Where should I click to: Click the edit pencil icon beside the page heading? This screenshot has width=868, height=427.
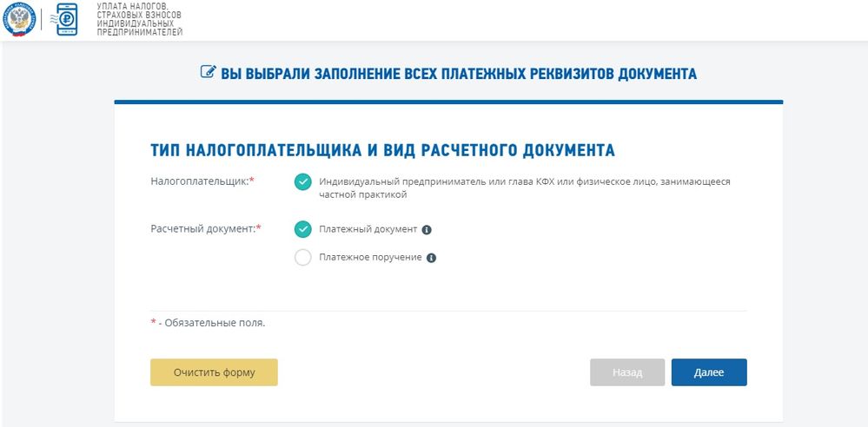coord(208,72)
